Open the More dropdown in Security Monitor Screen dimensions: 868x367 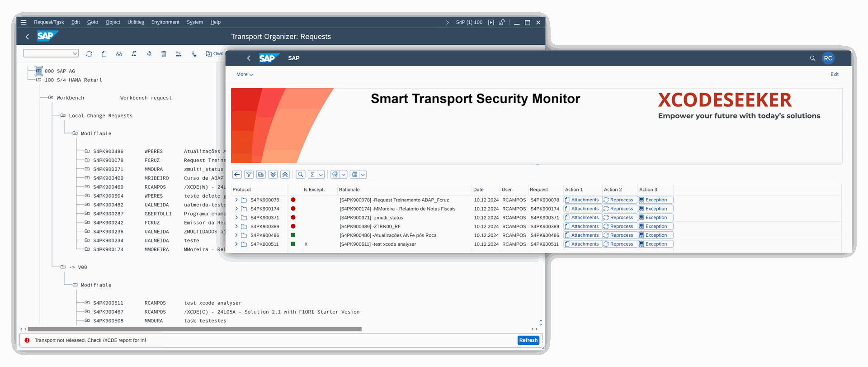[245, 74]
